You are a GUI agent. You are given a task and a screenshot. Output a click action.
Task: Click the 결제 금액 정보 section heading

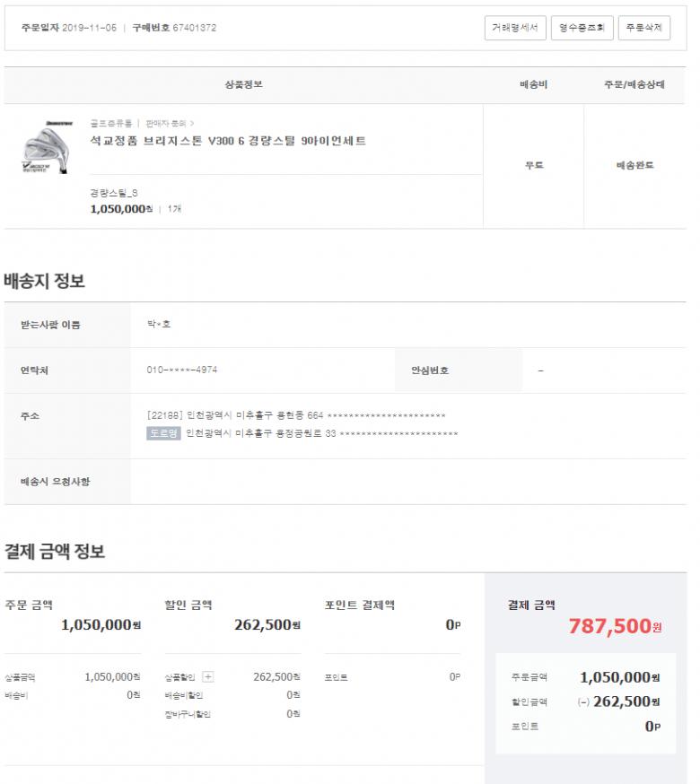(55, 551)
